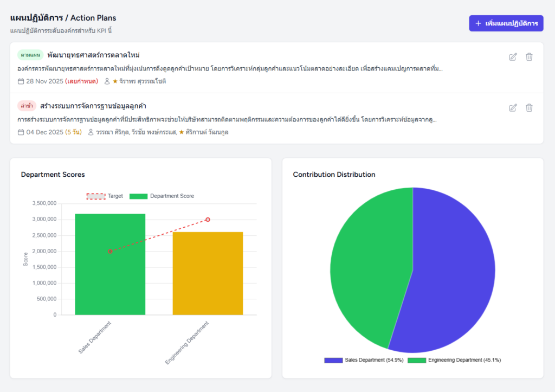Toggle Engineering Department (45.1%) pie legend

tap(454, 360)
